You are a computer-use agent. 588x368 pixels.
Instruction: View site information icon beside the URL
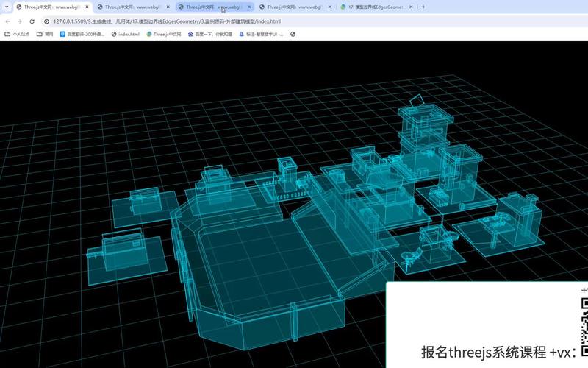pyautogui.click(x=46, y=21)
